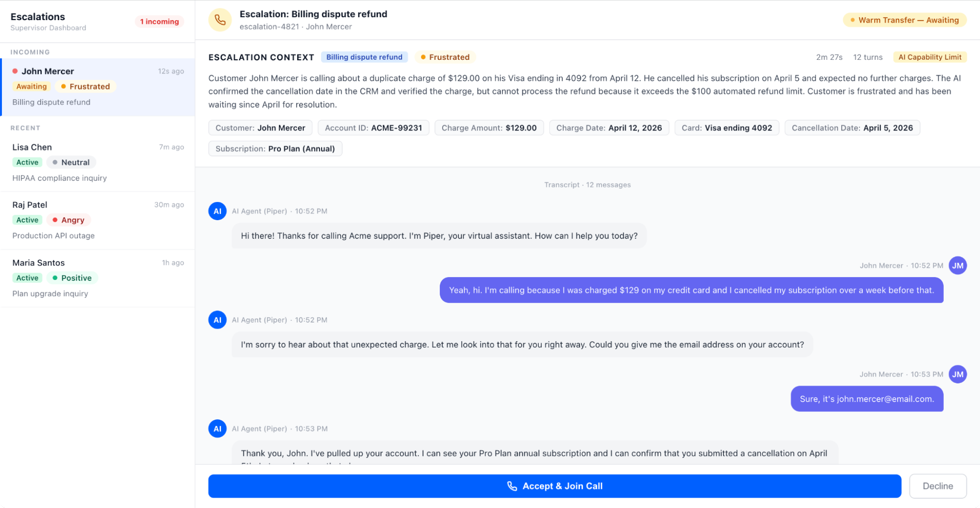Select Lisa Chen HIPAA compliance inquiry
Viewport: 980px width, 508px height.
[x=98, y=163]
